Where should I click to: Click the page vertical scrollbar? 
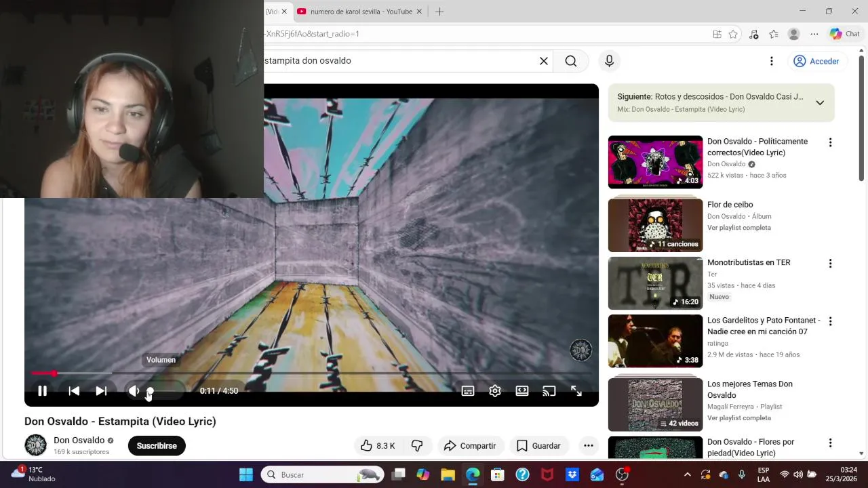click(x=862, y=119)
